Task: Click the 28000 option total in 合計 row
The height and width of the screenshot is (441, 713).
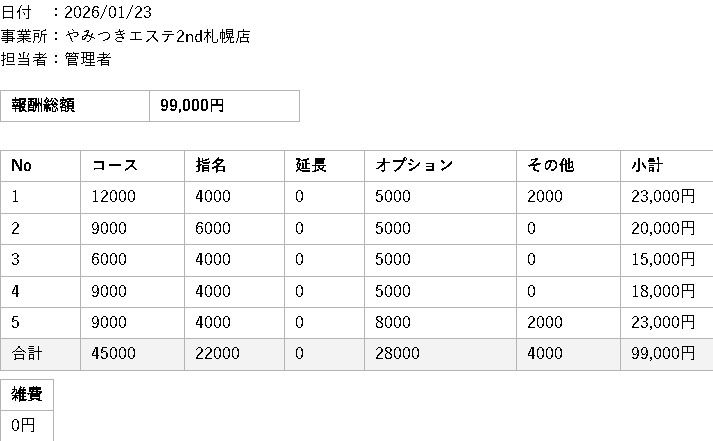Action: pyautogui.click(x=396, y=353)
